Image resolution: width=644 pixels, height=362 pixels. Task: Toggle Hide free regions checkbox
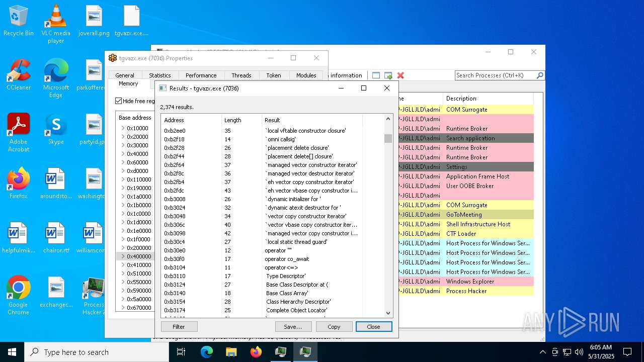click(x=119, y=101)
